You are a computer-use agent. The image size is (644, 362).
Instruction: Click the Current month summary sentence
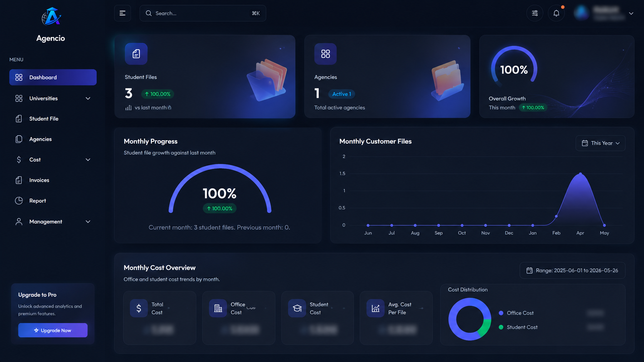pyautogui.click(x=220, y=227)
